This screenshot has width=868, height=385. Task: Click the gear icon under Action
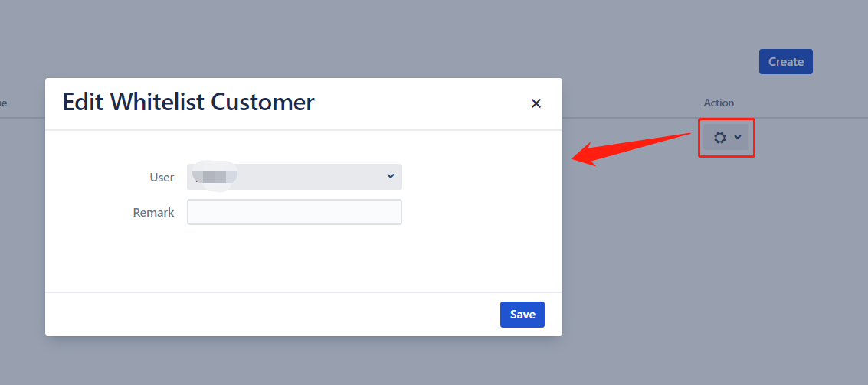pos(719,137)
